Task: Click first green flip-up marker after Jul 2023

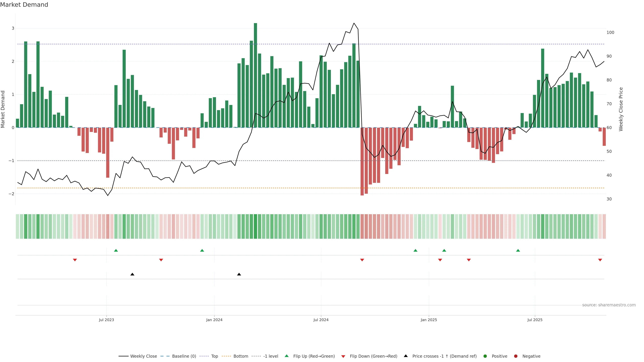Action: pos(116,250)
